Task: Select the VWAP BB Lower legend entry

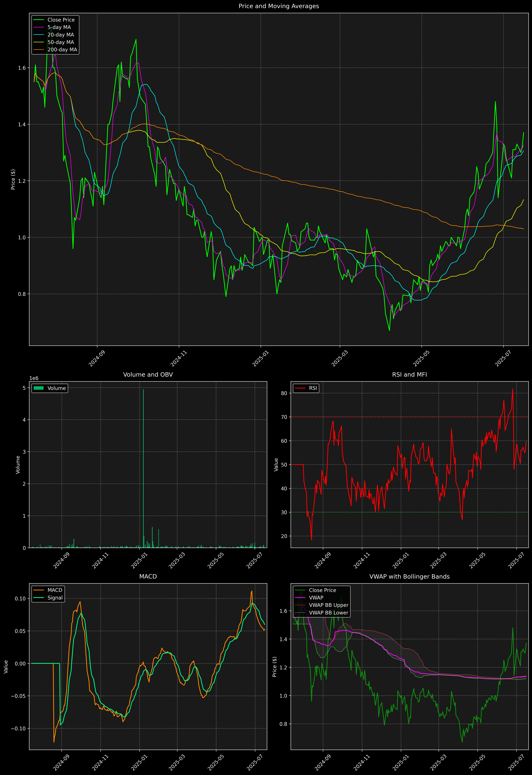Action: pyautogui.click(x=322, y=613)
